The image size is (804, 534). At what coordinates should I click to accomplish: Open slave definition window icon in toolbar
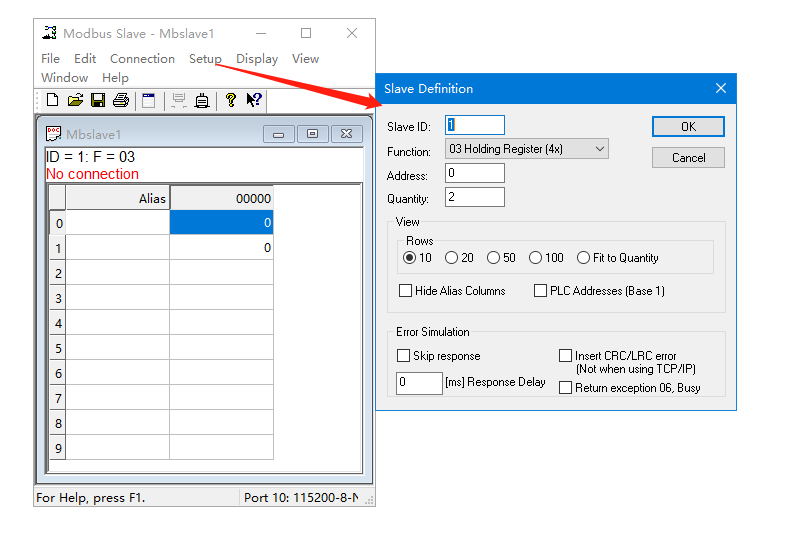point(149,100)
